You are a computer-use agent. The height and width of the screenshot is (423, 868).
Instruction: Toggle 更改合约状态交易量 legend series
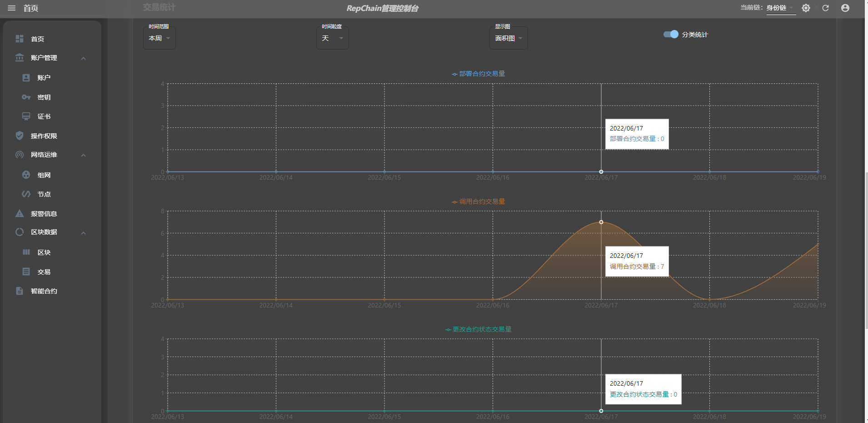click(478, 329)
